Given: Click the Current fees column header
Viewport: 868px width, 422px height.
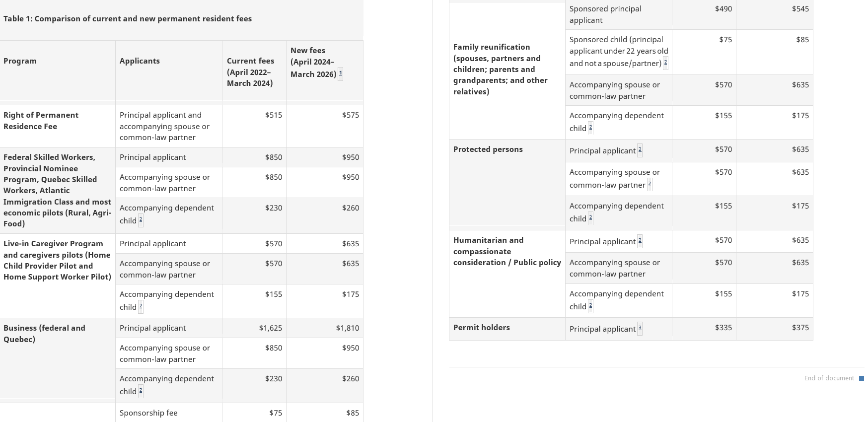Looking at the screenshot, I should coord(250,72).
